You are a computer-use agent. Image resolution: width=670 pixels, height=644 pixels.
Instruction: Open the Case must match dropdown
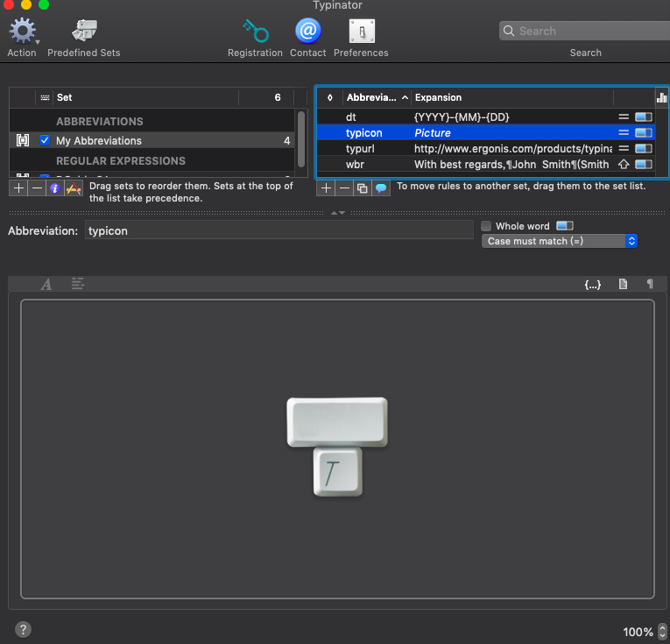click(x=560, y=241)
